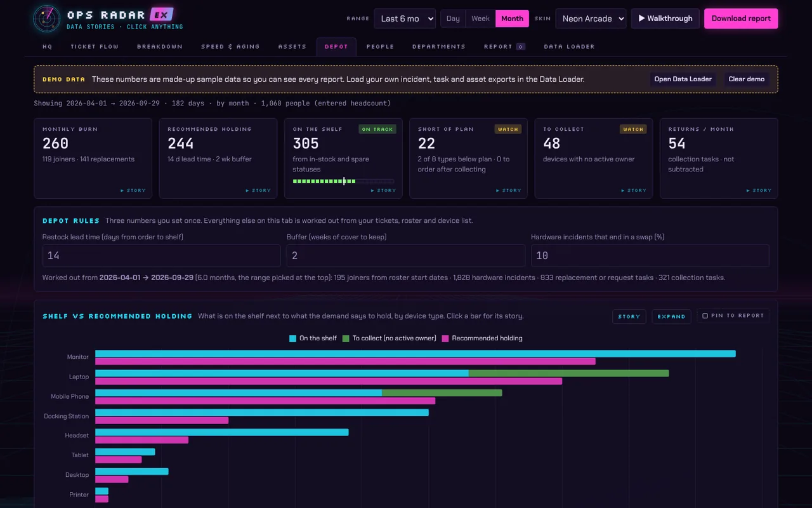Viewport: 812px width, 508px height.
Task: Switch granularity to Week
Action: point(480,18)
